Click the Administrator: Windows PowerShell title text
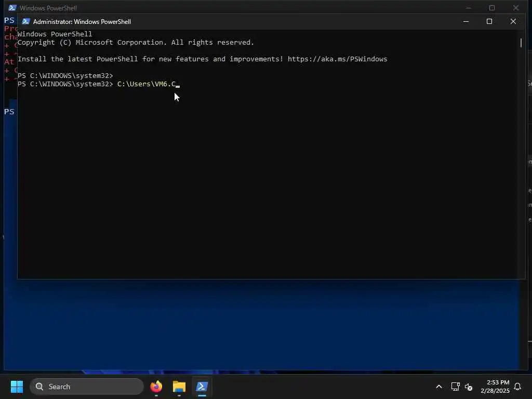Image resolution: width=532 pixels, height=399 pixels. pyautogui.click(x=82, y=22)
